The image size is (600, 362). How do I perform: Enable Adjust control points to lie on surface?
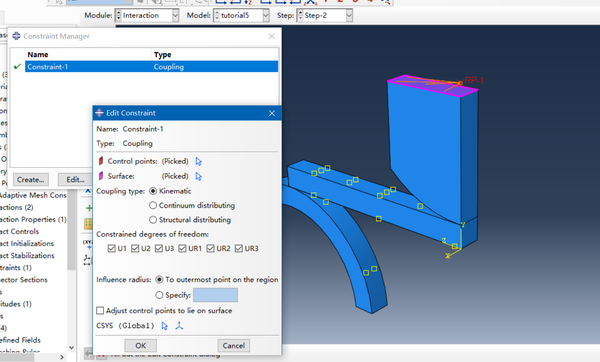100,311
